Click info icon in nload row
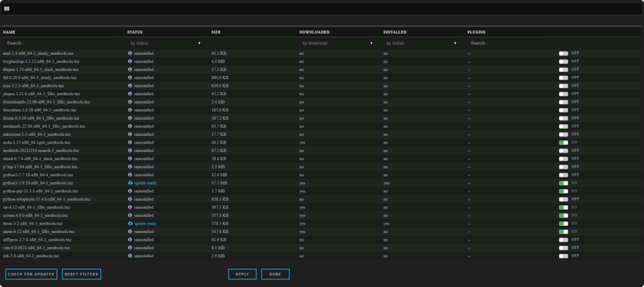 pos(130,158)
